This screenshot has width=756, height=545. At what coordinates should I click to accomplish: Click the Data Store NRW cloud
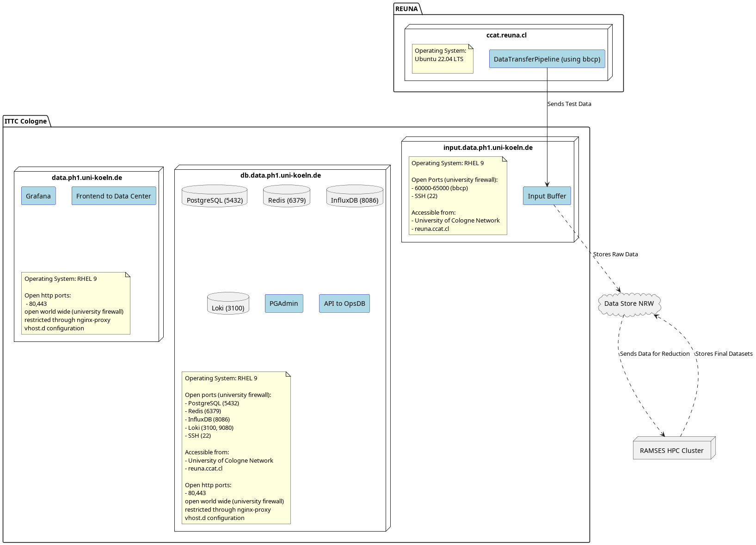(x=629, y=304)
